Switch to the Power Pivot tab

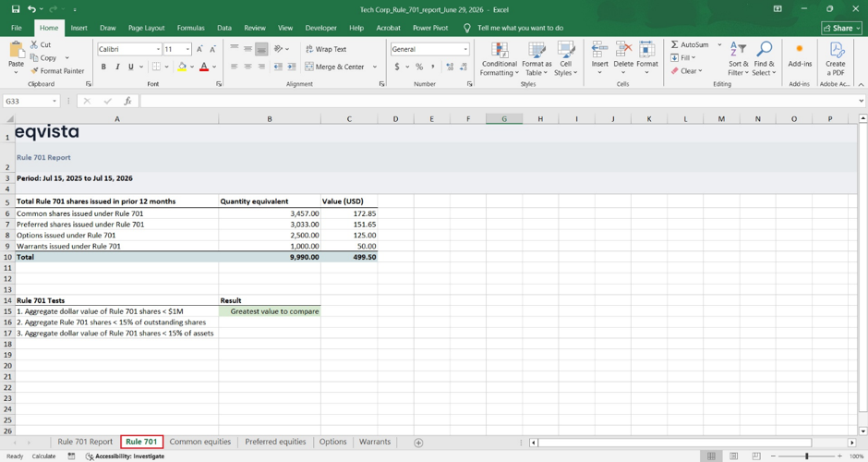pos(430,28)
